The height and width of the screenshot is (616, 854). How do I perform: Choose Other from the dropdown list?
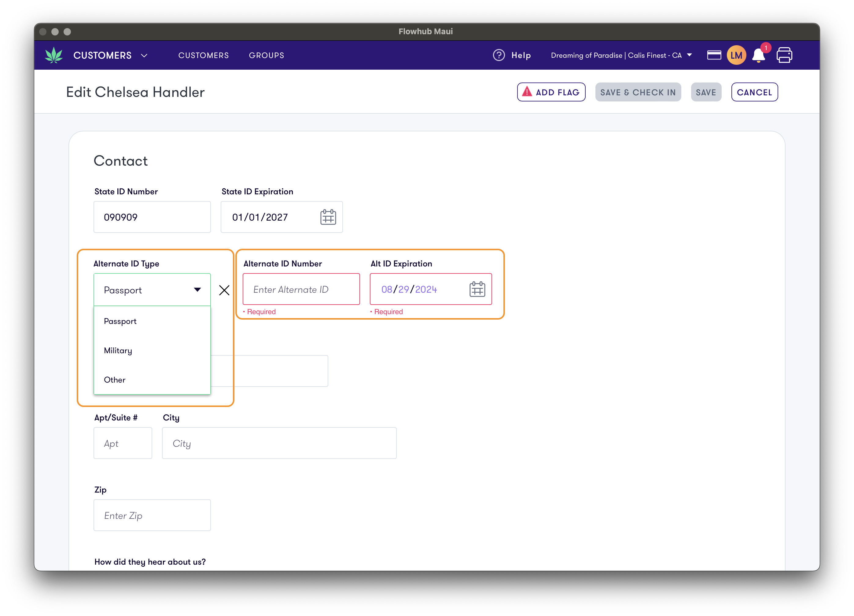[x=152, y=380]
